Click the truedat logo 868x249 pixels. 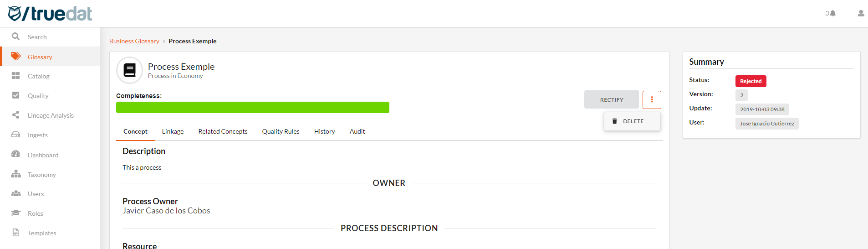pyautogui.click(x=50, y=14)
